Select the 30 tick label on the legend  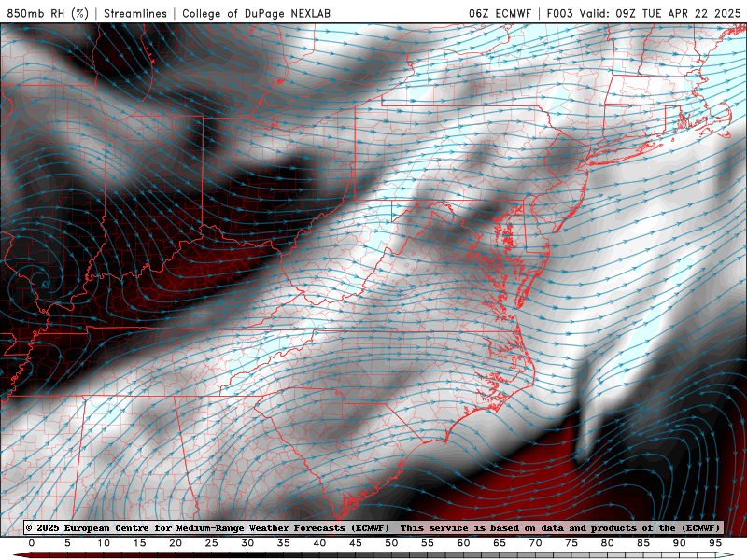pos(247,543)
